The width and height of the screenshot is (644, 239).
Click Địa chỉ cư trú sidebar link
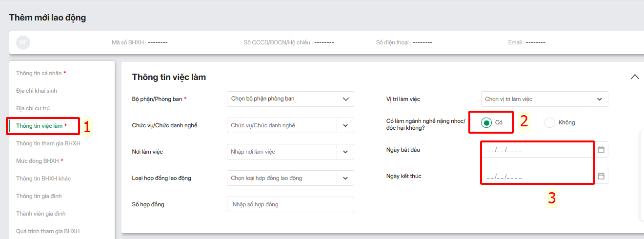33,108
